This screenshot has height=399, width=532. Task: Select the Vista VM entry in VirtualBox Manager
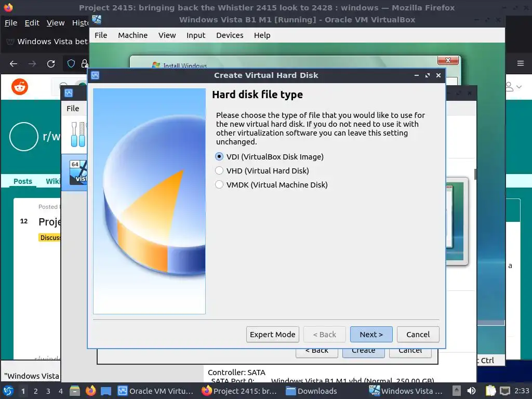(75, 172)
